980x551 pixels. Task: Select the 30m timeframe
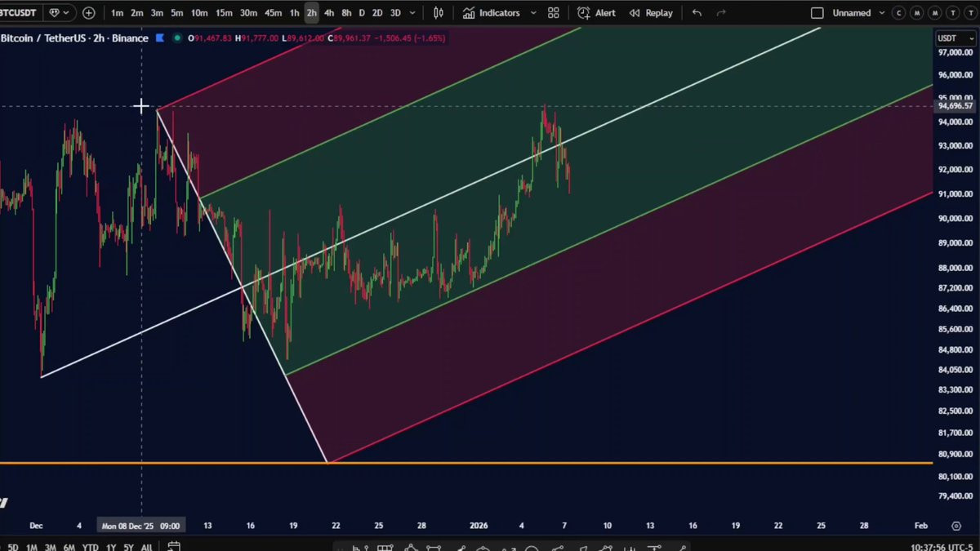pyautogui.click(x=248, y=13)
